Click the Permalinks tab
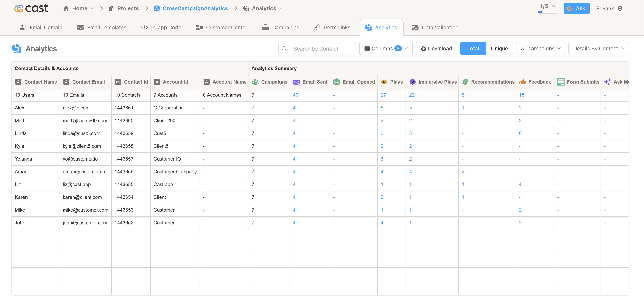The width and height of the screenshot is (644, 297). (332, 27)
